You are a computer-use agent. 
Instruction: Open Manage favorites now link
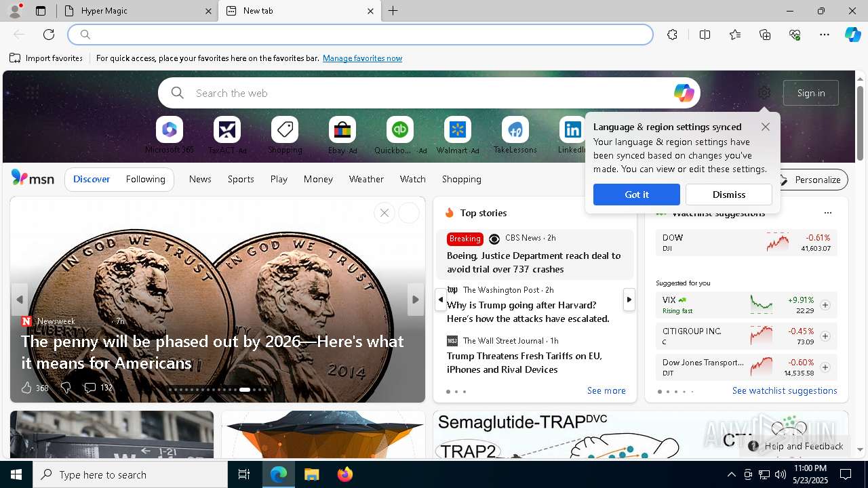coord(362,58)
